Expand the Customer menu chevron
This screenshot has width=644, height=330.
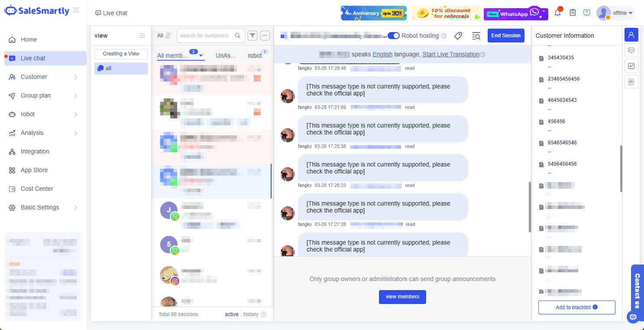tap(76, 77)
